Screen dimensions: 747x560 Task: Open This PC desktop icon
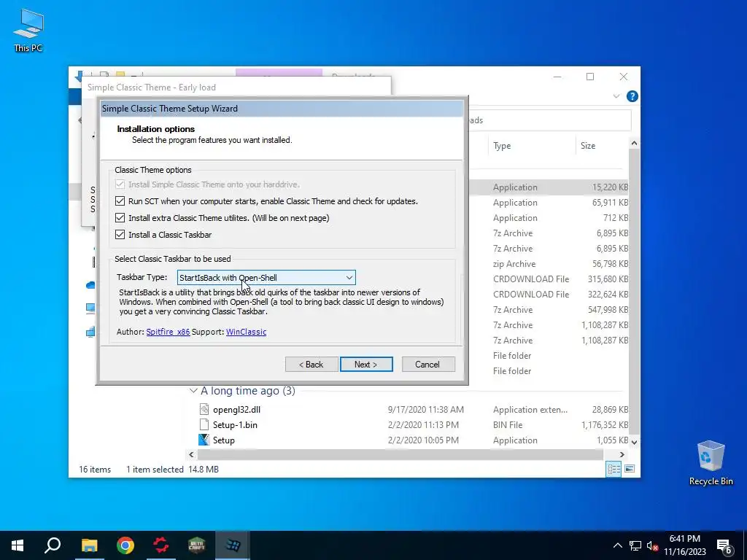[x=28, y=31]
